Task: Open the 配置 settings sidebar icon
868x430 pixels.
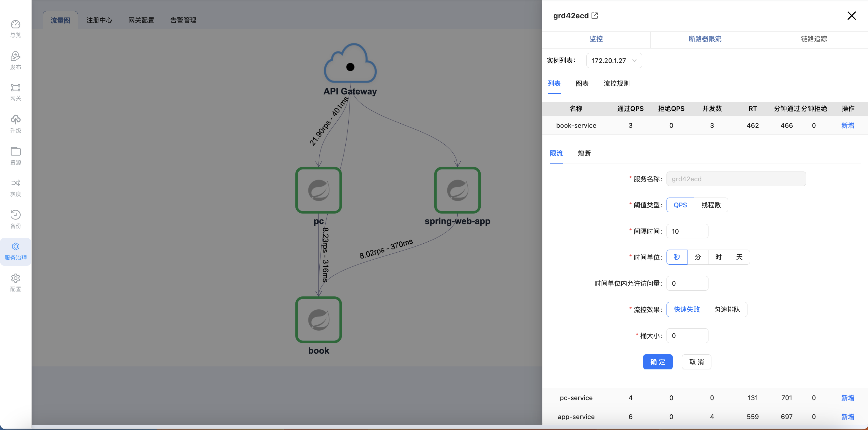Action: point(15,283)
